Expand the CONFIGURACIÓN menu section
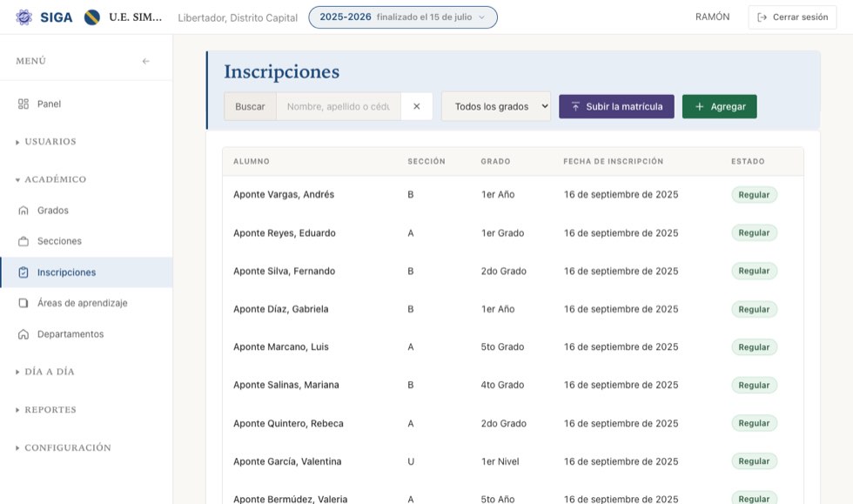 [63, 448]
